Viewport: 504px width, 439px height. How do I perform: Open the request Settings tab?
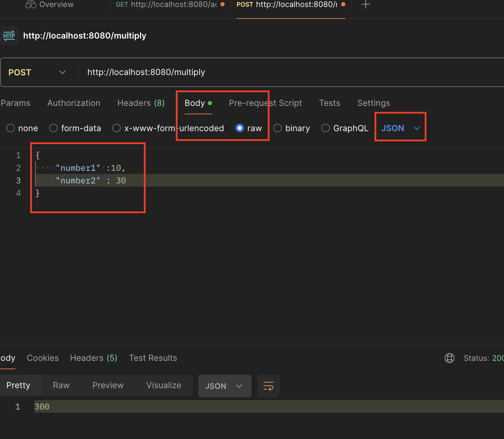pyautogui.click(x=373, y=103)
